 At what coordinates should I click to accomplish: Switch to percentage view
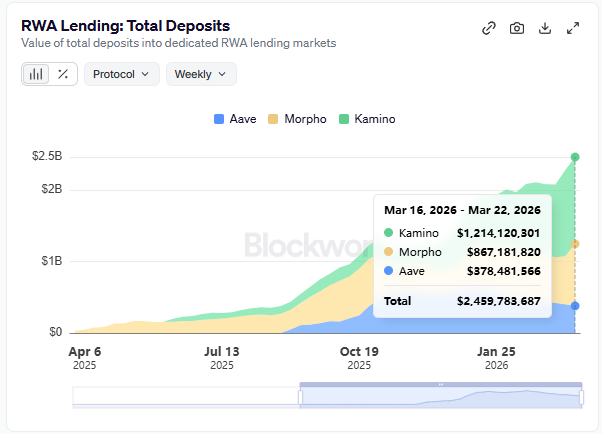click(63, 74)
